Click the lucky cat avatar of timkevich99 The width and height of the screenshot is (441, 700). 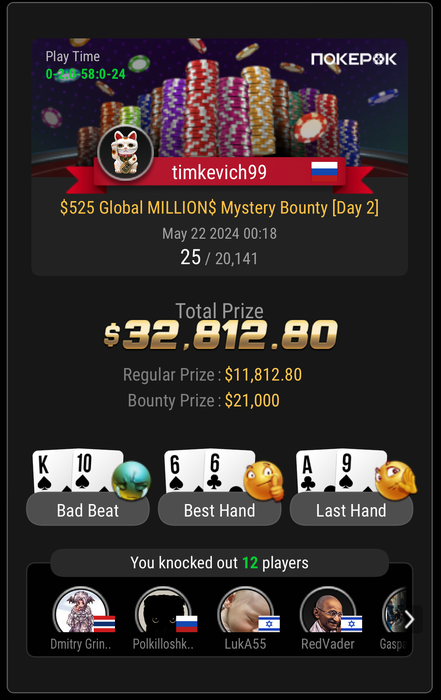[x=125, y=154]
